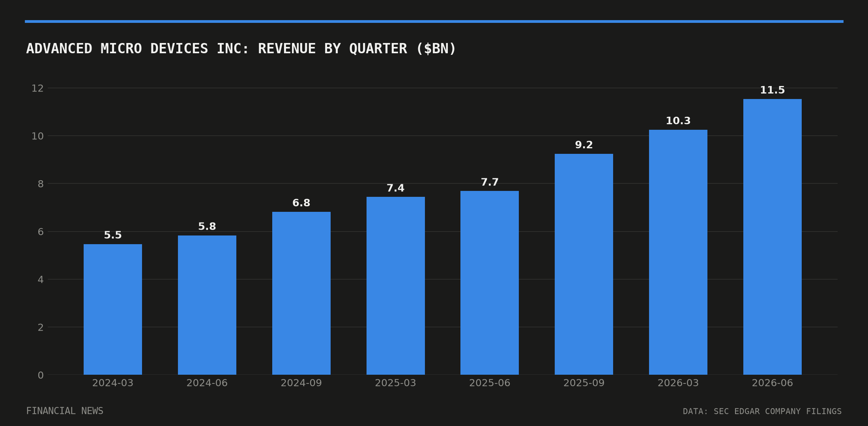Viewport: 868px width, 426px height.
Task: Click the 5.8 value label
Action: (x=207, y=226)
